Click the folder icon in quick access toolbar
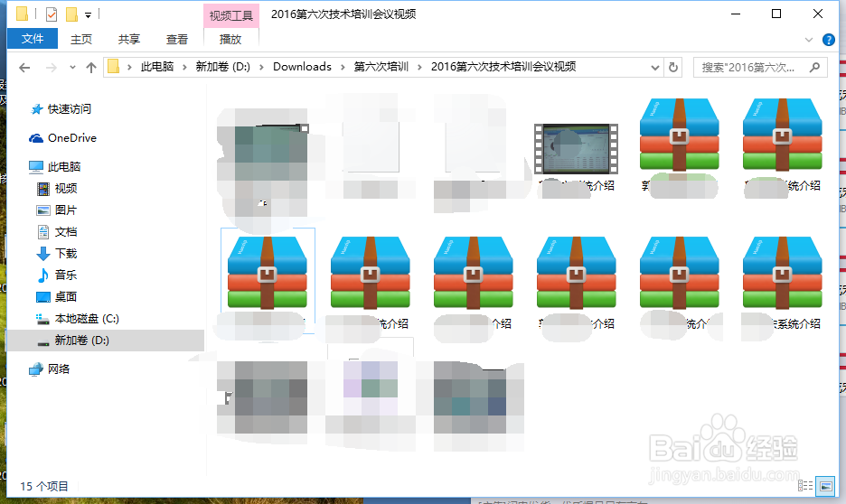 (22, 14)
